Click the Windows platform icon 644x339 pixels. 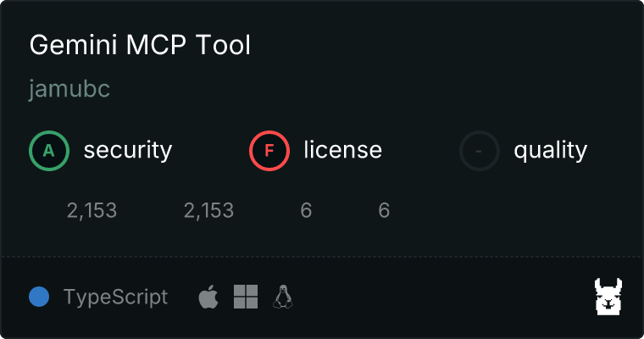pos(246,297)
